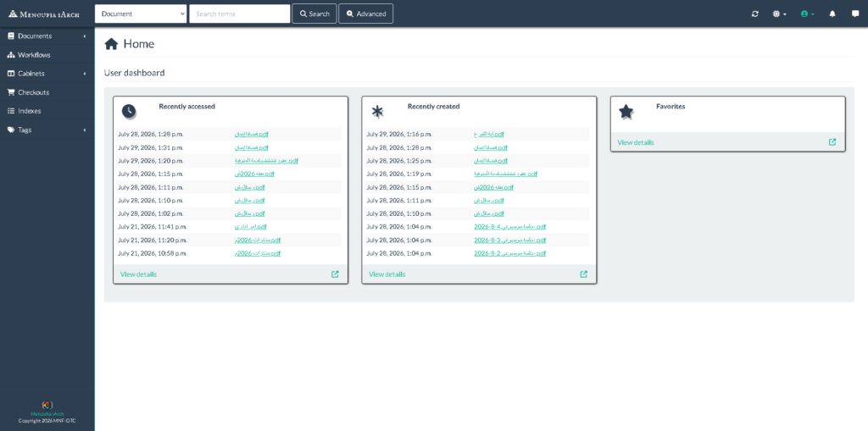Image resolution: width=868 pixels, height=431 pixels.
Task: Click View details under Favorites
Action: (x=636, y=142)
